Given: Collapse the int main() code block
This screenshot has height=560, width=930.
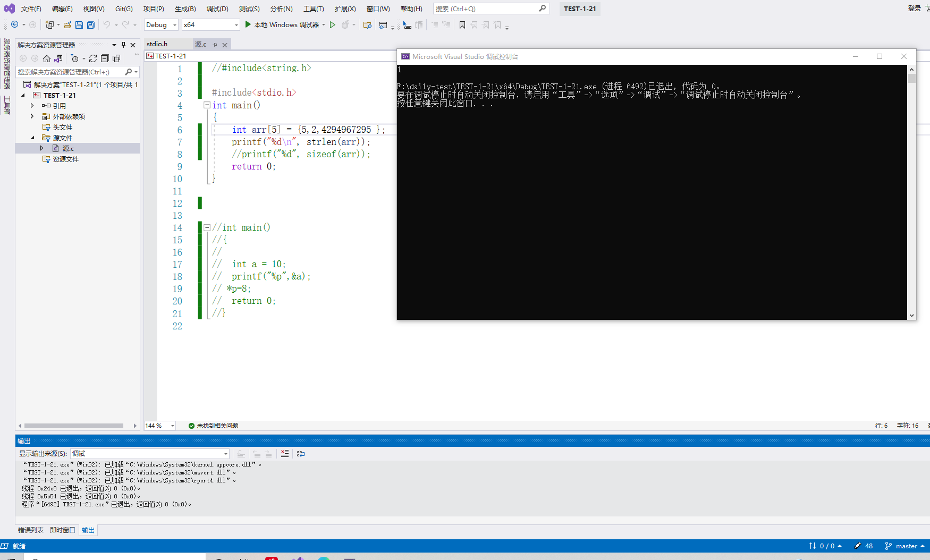Looking at the screenshot, I should (x=207, y=105).
